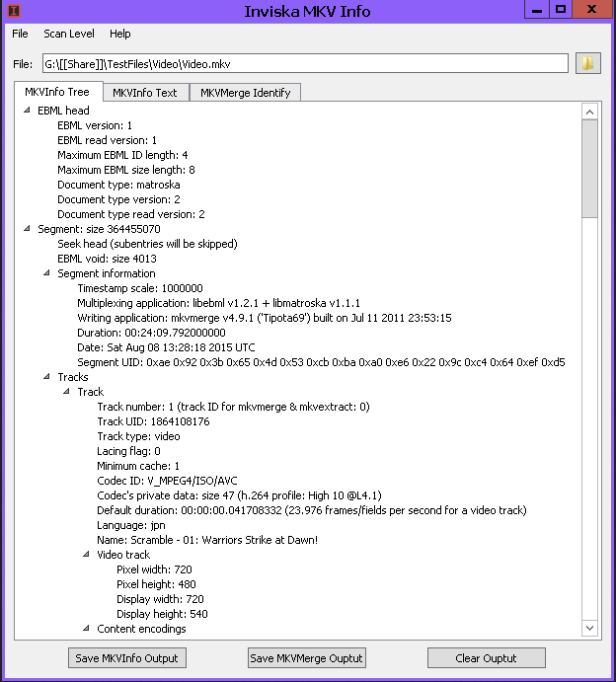616x682 pixels.
Task: Select the Default duration row
Action: click(x=312, y=509)
